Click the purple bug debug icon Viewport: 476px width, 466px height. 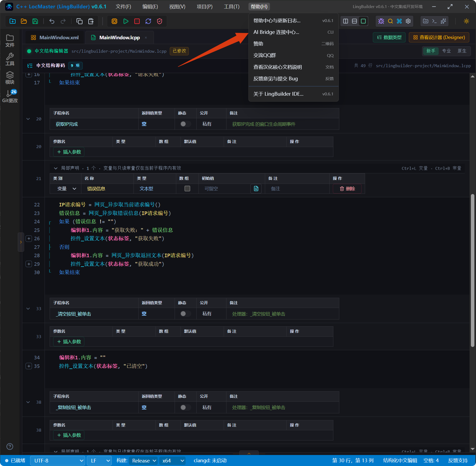tap(381, 21)
